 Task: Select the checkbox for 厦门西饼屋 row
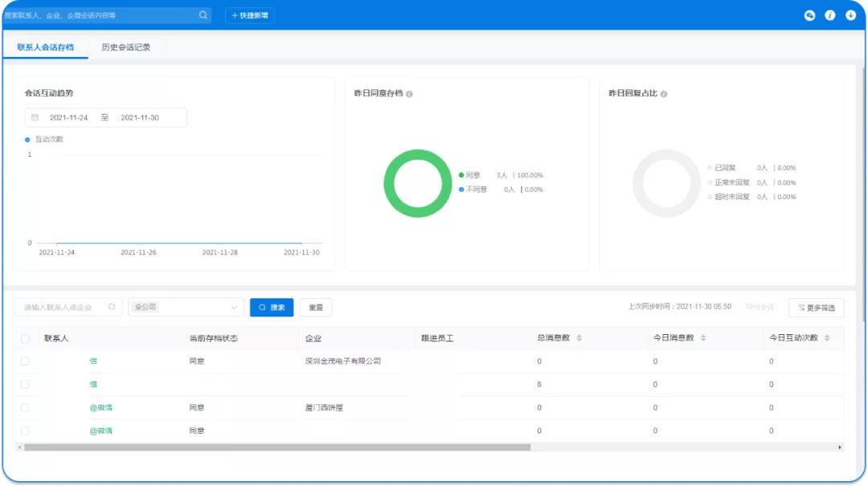click(25, 407)
